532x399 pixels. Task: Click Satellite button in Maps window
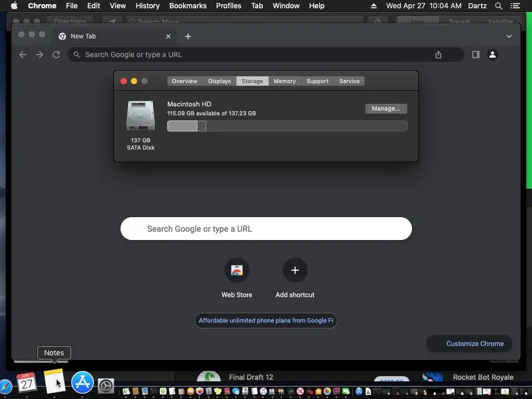(x=500, y=21)
